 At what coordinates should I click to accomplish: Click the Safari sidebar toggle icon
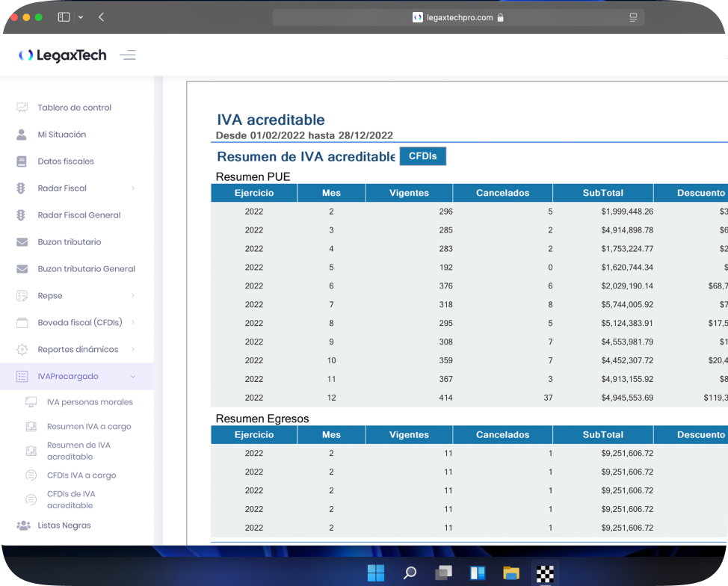coord(64,17)
